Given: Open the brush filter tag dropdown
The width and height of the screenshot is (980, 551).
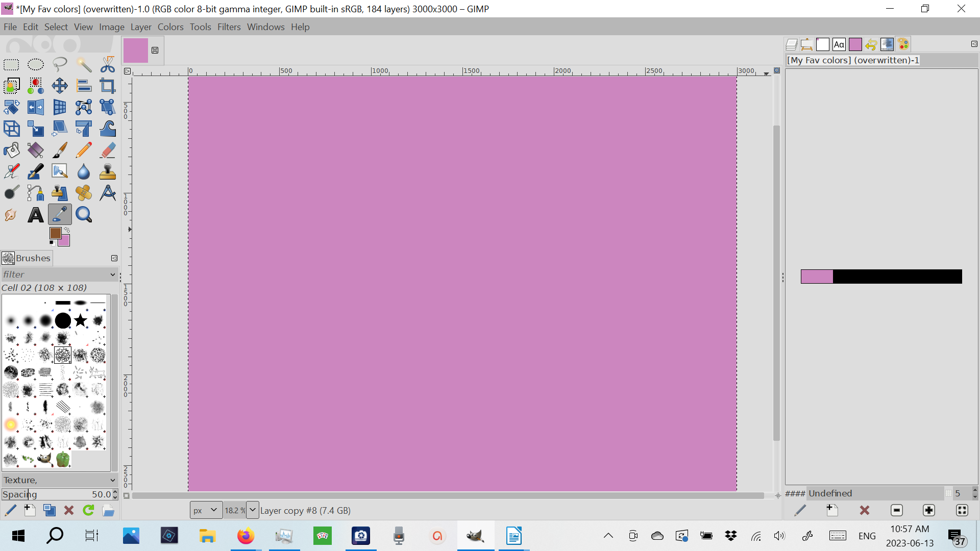Looking at the screenshot, I should tap(113, 274).
